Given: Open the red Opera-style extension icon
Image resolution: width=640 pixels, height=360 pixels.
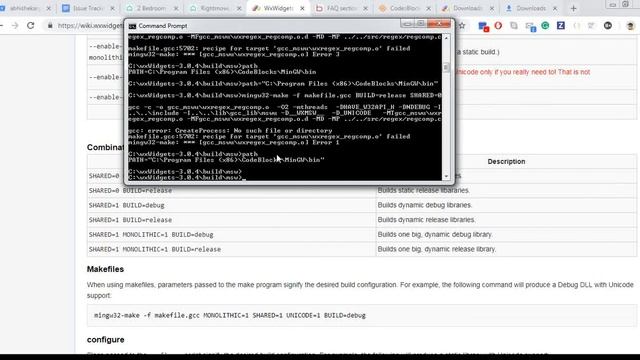Looking at the screenshot, I should [x=498, y=26].
